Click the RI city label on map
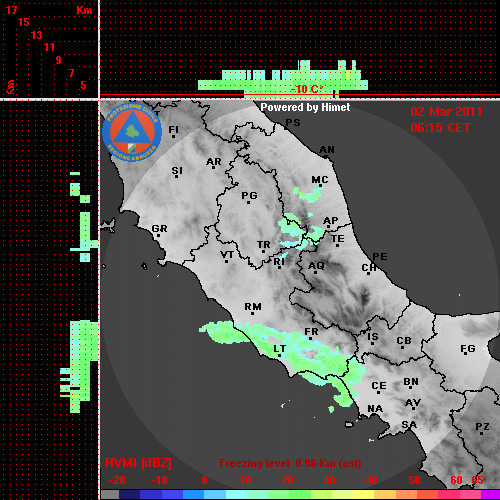The height and width of the screenshot is (500, 500). pos(279,262)
